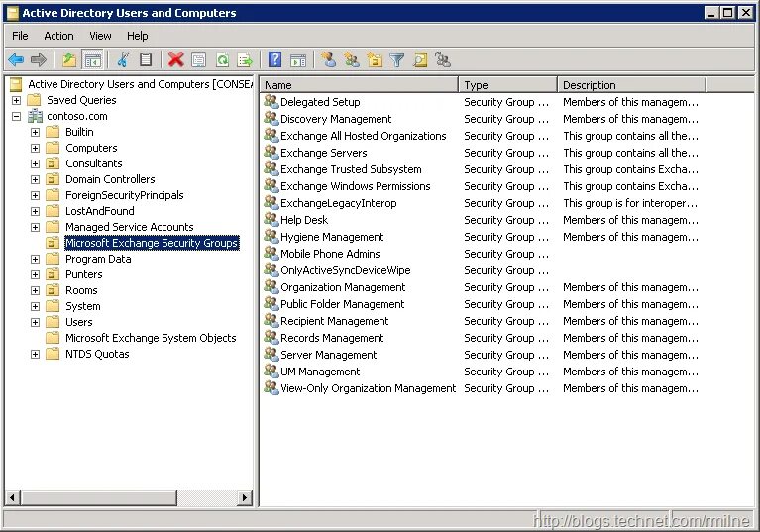This screenshot has height=532, width=760.
Task: Expand the Punters OU
Action: pyautogui.click(x=35, y=274)
